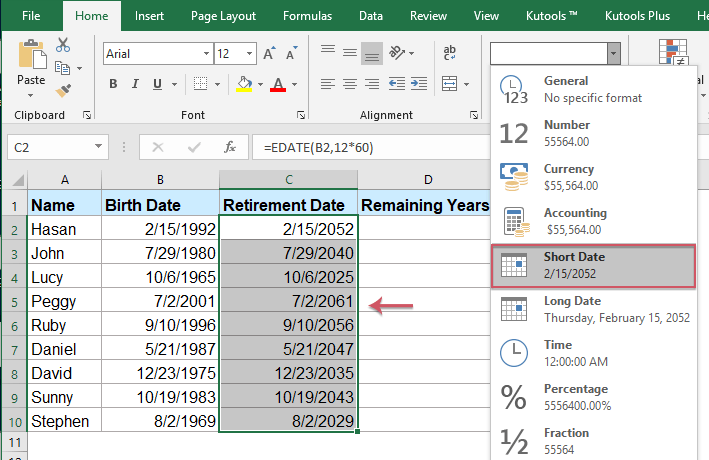The height and width of the screenshot is (460, 709).
Task: Click the Cut scissors icon
Action: click(x=63, y=45)
